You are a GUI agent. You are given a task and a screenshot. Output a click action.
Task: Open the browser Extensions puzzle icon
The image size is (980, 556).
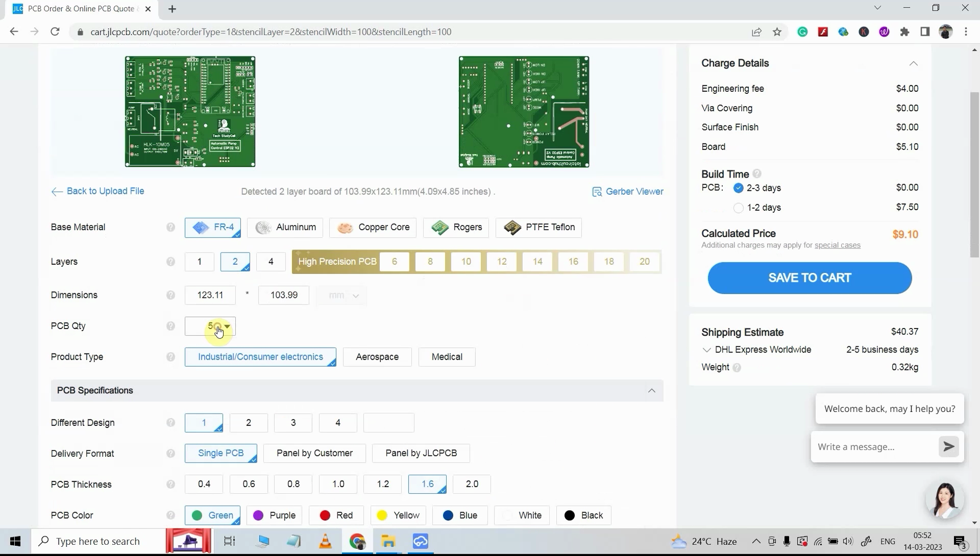tap(904, 32)
